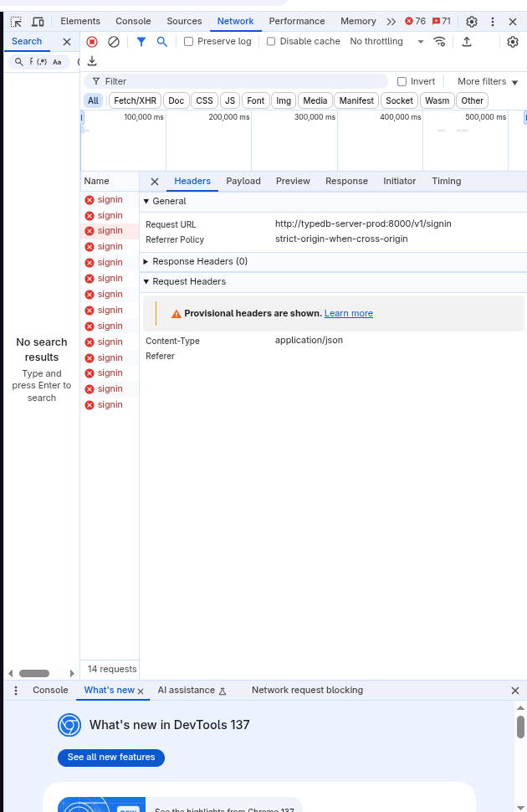Show more DevTools tabs chevron

pos(391,22)
